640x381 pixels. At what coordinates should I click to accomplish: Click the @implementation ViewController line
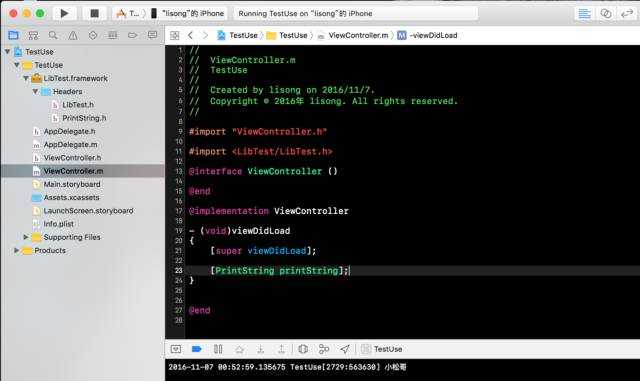coord(269,211)
